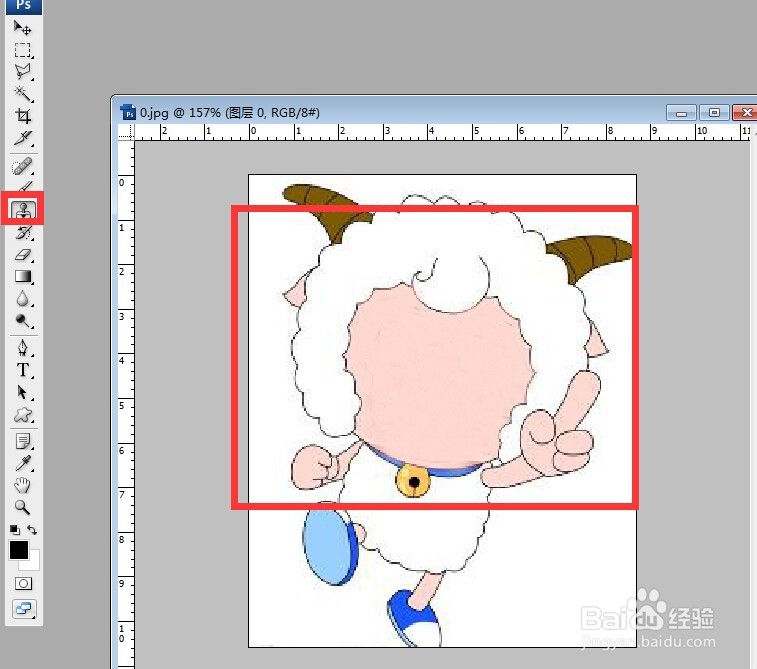Viewport: 757px width, 669px height.
Task: Click the ruler origin corner box
Action: pos(126,132)
